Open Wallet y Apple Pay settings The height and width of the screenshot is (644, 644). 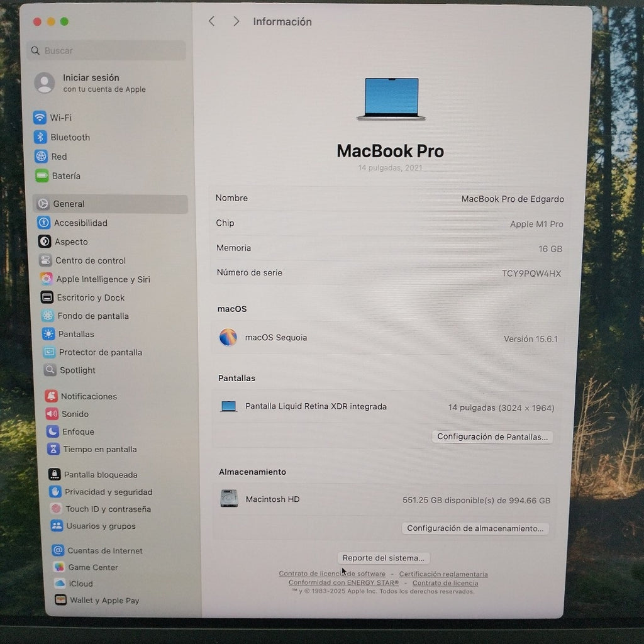57,601
